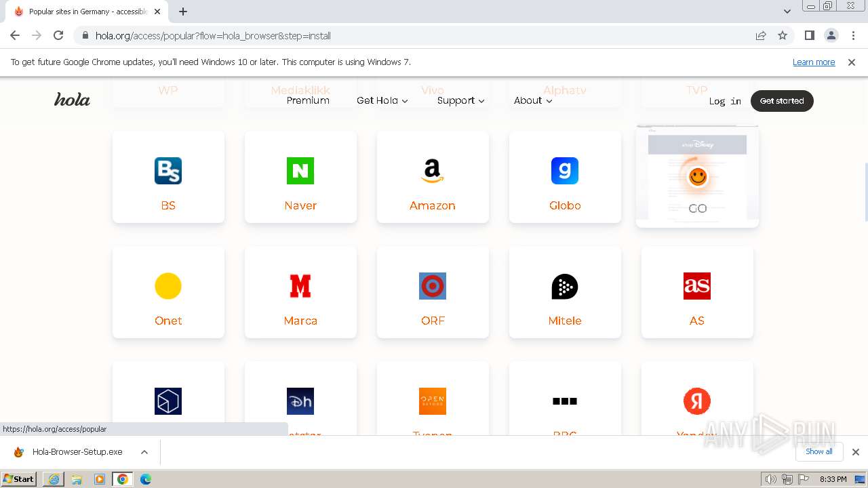Screen dimensions: 868x488
Task: Go back to previous page
Action: click(x=15, y=35)
